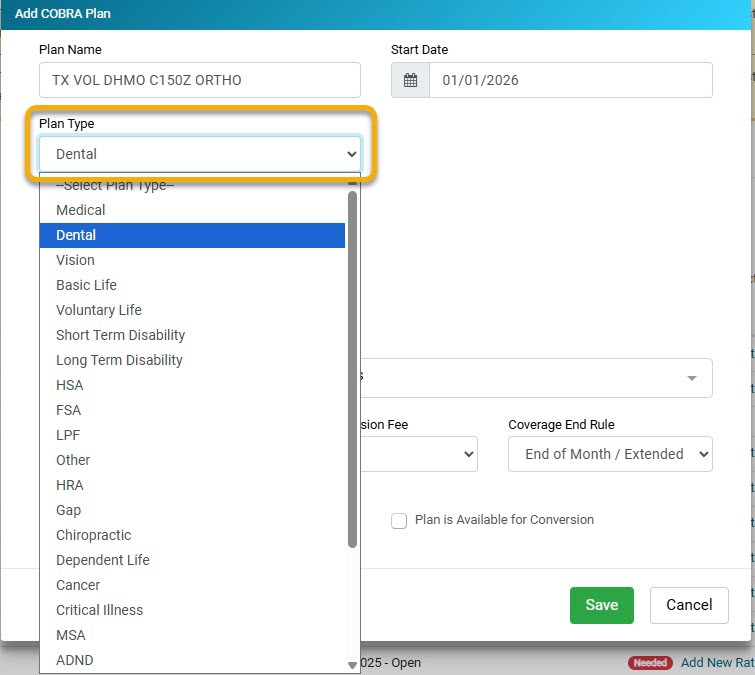Pick HSA from the plan types
This screenshot has height=675, width=755.
coord(70,385)
